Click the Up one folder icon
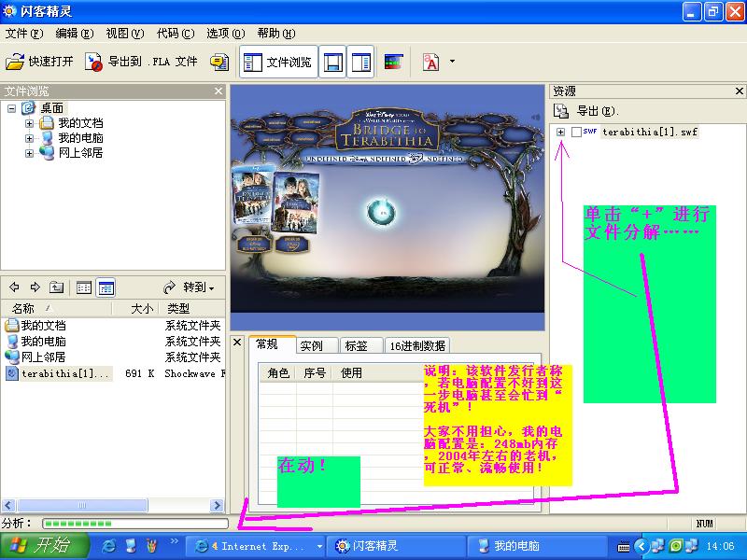 click(x=56, y=287)
